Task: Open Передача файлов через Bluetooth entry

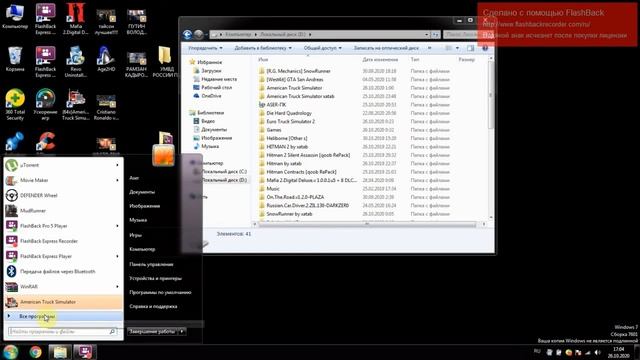Action: (63, 271)
